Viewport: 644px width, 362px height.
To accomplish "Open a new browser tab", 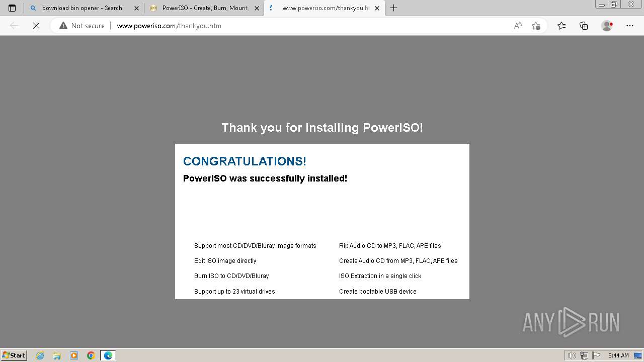I will click(x=393, y=8).
